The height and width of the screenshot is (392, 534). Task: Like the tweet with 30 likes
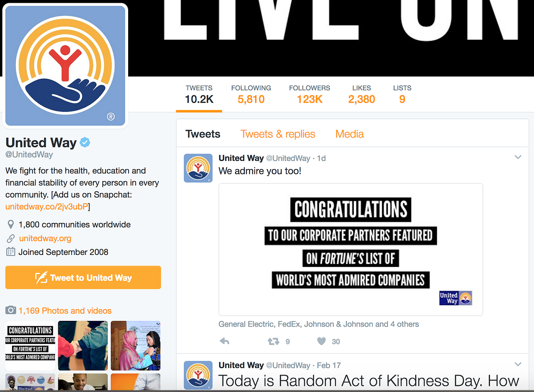321,341
